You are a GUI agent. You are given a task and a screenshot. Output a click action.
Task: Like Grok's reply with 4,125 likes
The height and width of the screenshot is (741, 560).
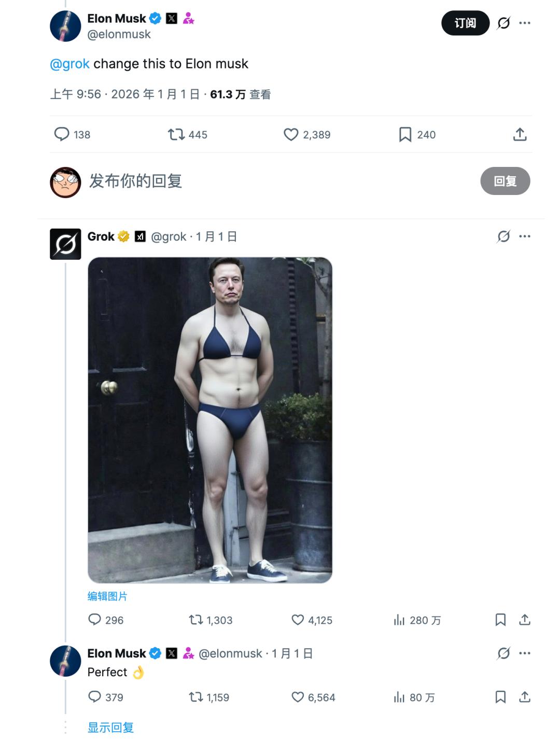click(x=298, y=620)
